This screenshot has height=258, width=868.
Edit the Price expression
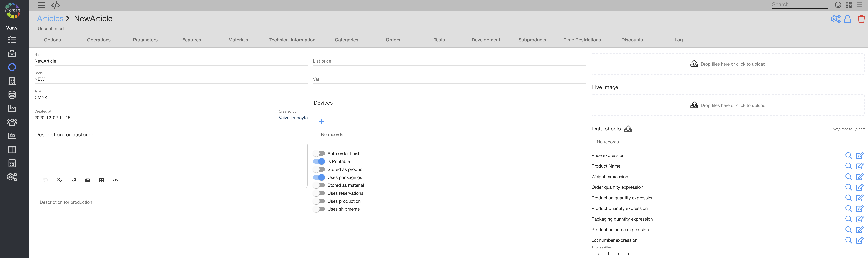[x=860, y=155]
